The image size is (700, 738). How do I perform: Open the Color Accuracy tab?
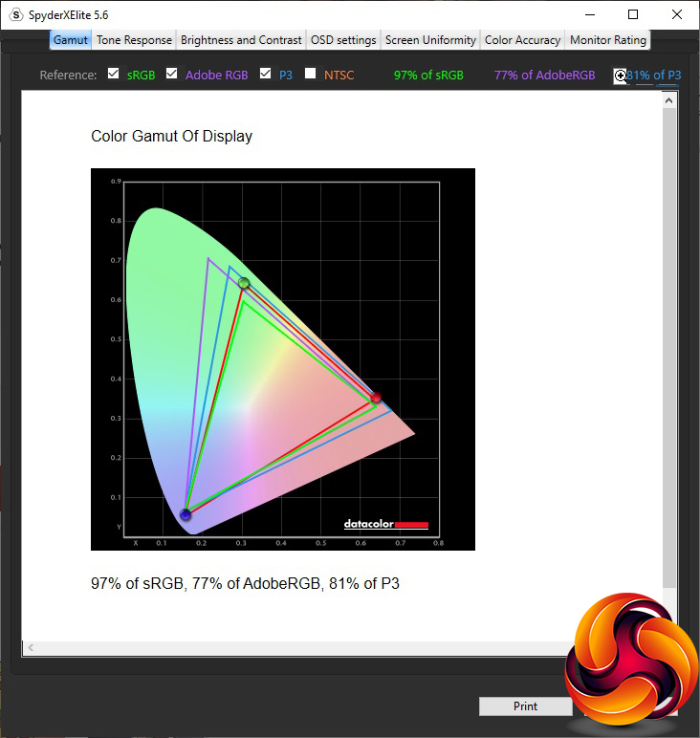point(522,40)
